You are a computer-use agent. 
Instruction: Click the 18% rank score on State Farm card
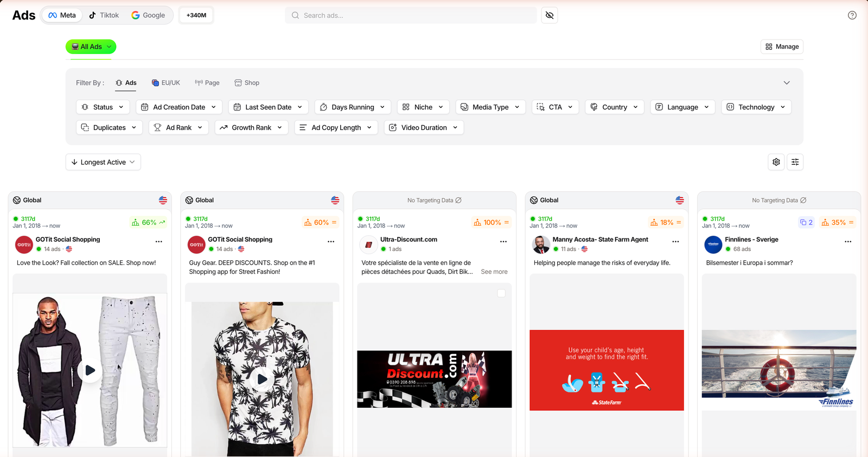tap(666, 222)
